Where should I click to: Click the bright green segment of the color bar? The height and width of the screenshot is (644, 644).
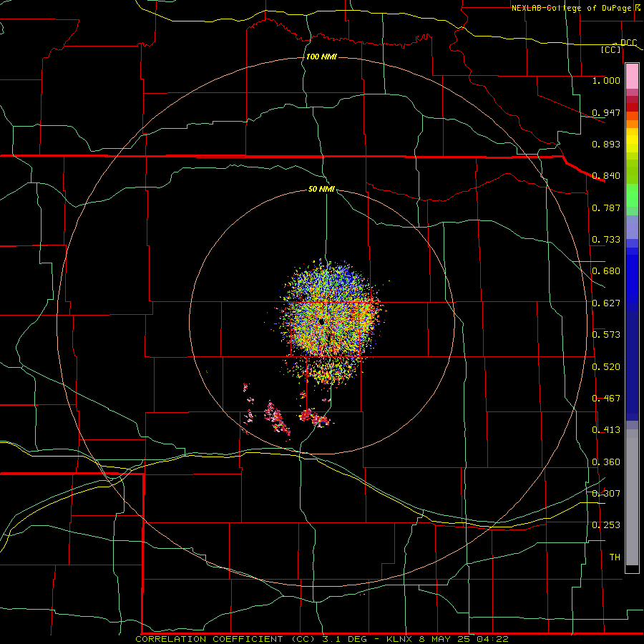point(632,195)
